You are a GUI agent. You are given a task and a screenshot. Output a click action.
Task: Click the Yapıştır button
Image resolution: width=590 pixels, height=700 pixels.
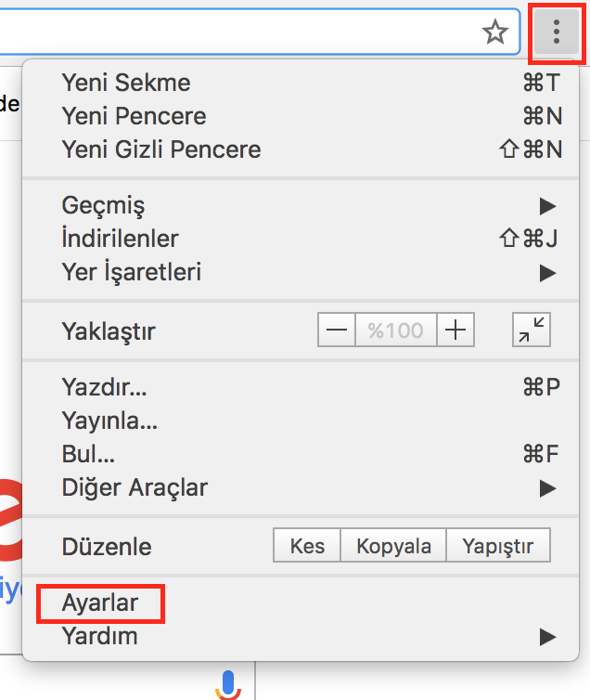click(498, 546)
